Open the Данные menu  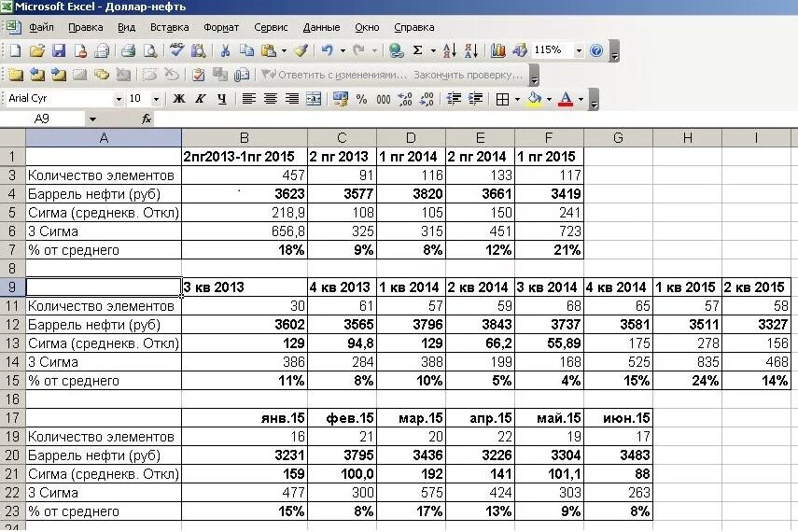tap(321, 27)
